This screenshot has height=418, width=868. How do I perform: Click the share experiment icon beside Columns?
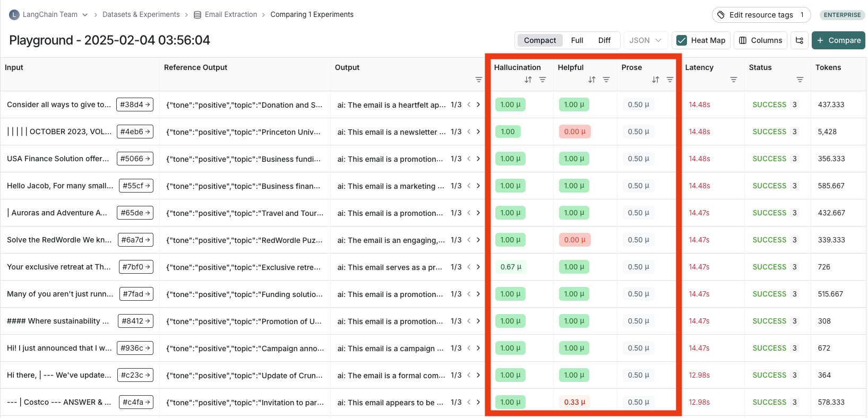[799, 40]
